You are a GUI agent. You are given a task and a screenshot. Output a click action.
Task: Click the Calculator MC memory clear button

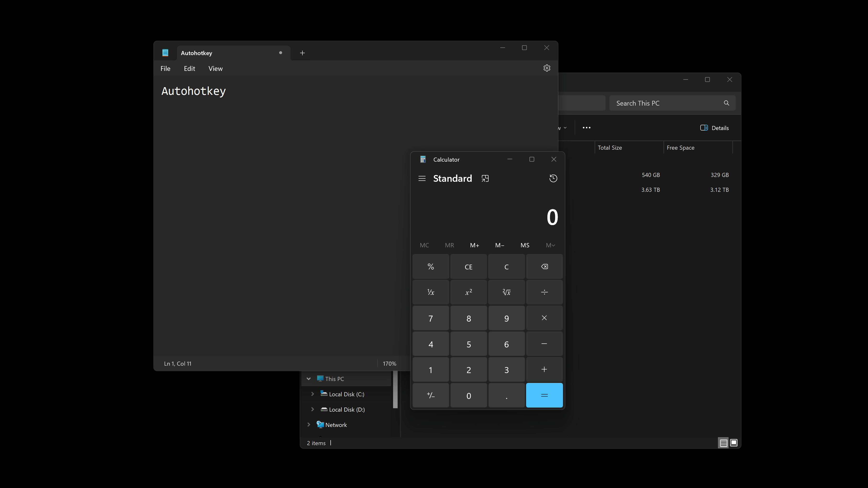point(424,245)
